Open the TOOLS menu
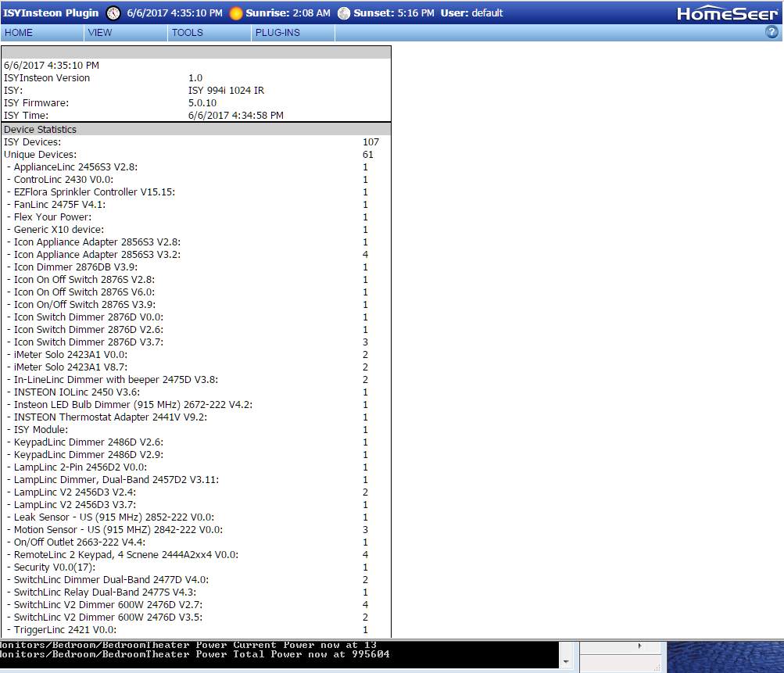This screenshot has height=673, width=784. [x=209, y=33]
